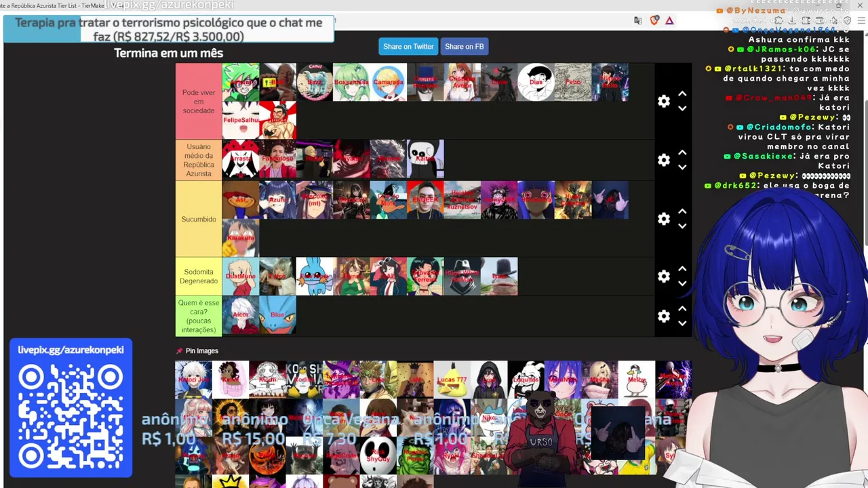This screenshot has width=868, height=488.
Task: Move Sucumbido tier down
Action: [682, 226]
